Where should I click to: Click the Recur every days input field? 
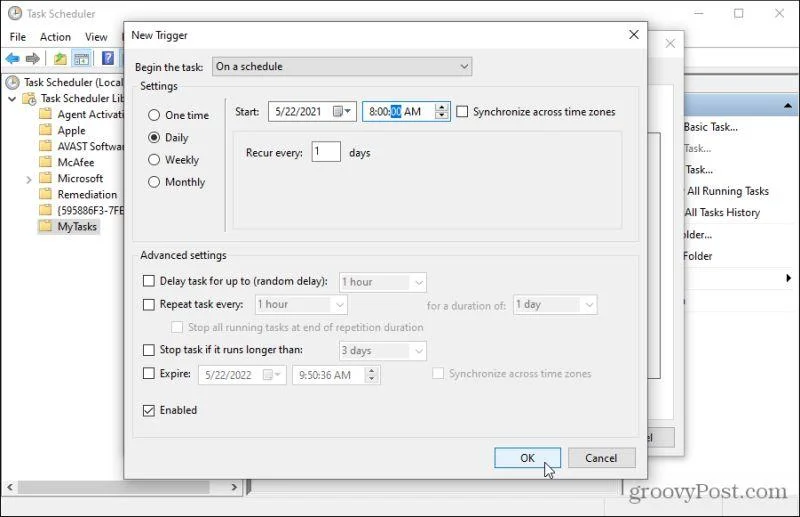[326, 152]
